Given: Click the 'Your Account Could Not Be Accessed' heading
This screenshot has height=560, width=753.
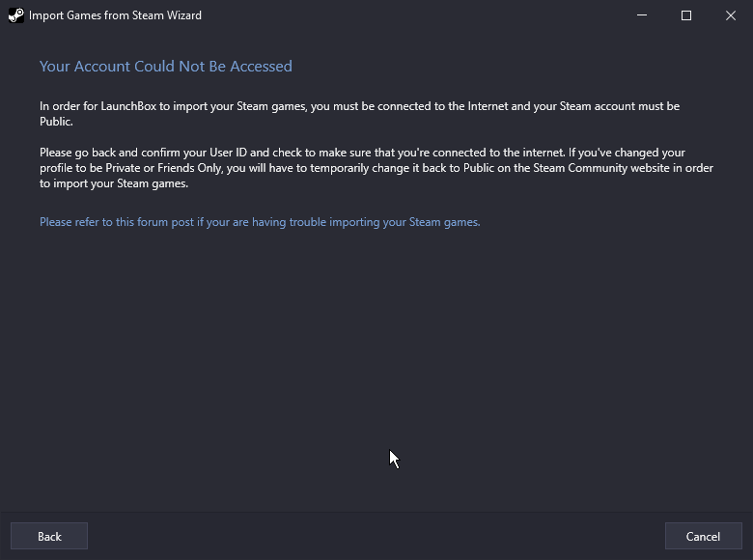Looking at the screenshot, I should tap(166, 67).
